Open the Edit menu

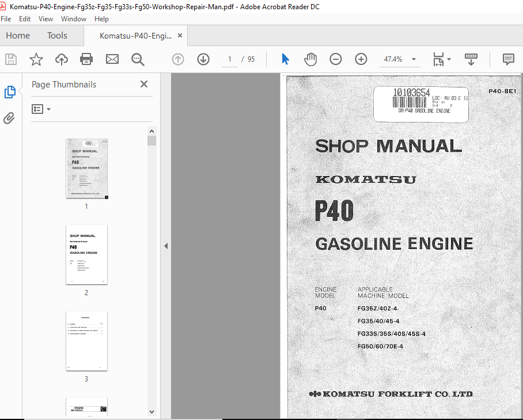click(x=25, y=19)
